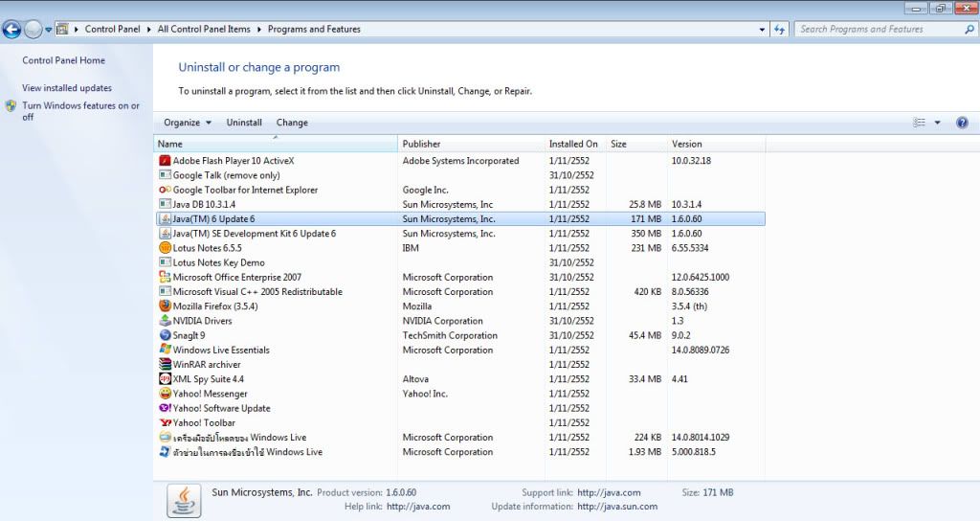This screenshot has height=521, width=980.
Task: Click the Uninstall toolbar button
Action: (244, 123)
